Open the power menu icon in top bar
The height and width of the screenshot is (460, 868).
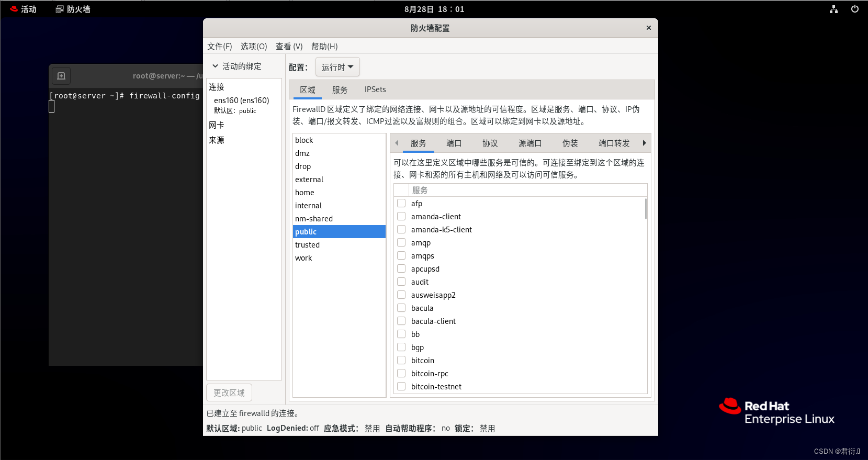855,9
